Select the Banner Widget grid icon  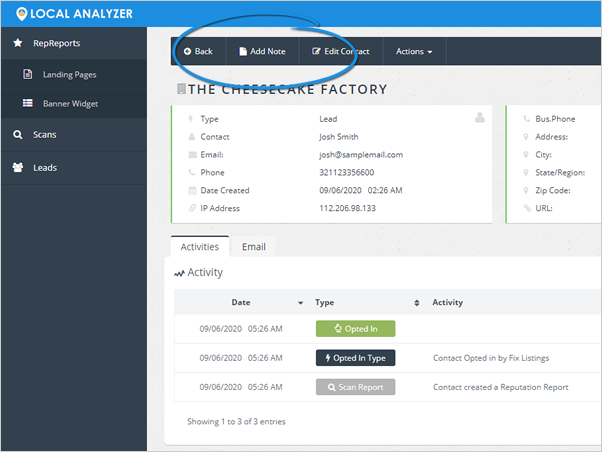(28, 103)
